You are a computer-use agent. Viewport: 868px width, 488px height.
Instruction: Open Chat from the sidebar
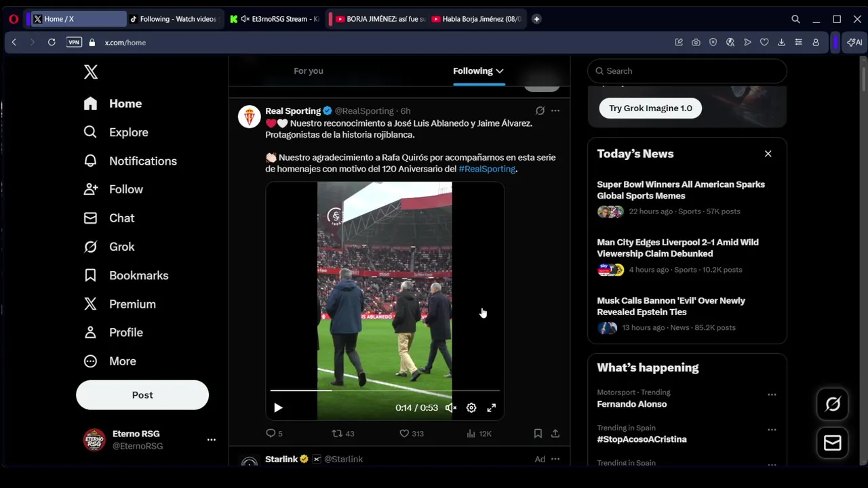108,218
